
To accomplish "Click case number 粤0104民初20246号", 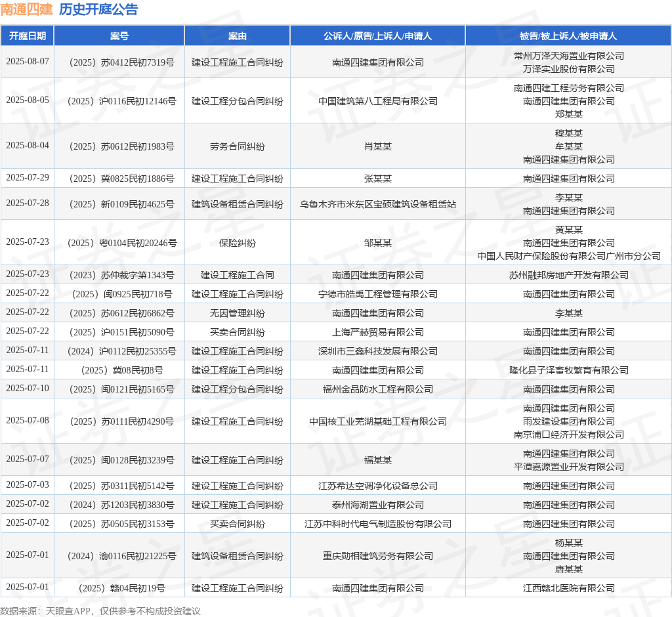I will coord(138,243).
